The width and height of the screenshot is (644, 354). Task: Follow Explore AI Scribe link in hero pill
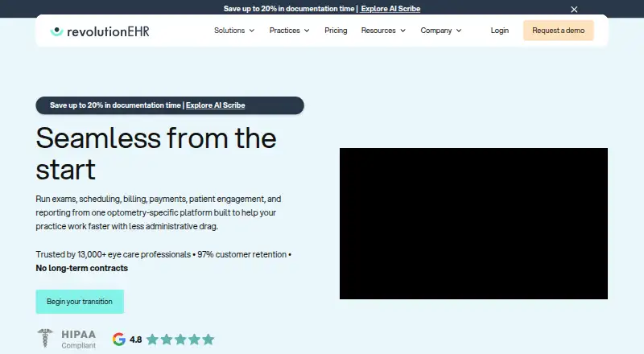tap(215, 105)
